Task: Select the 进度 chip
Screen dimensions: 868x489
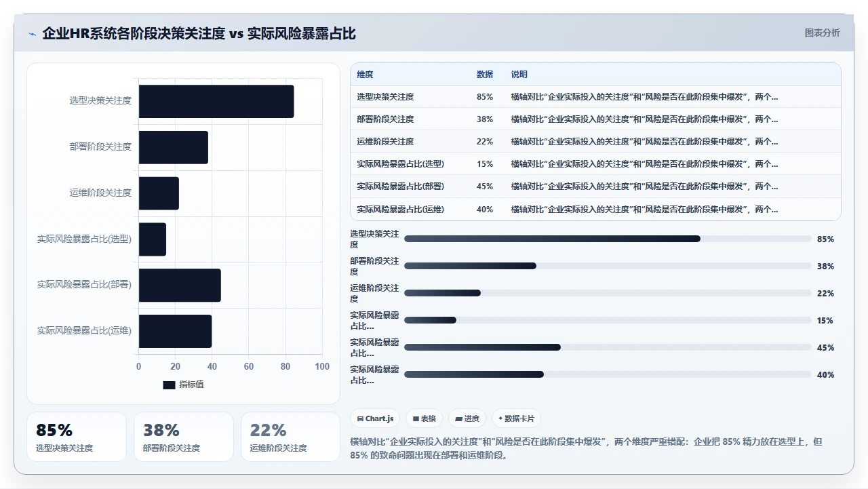Action: pyautogui.click(x=468, y=418)
